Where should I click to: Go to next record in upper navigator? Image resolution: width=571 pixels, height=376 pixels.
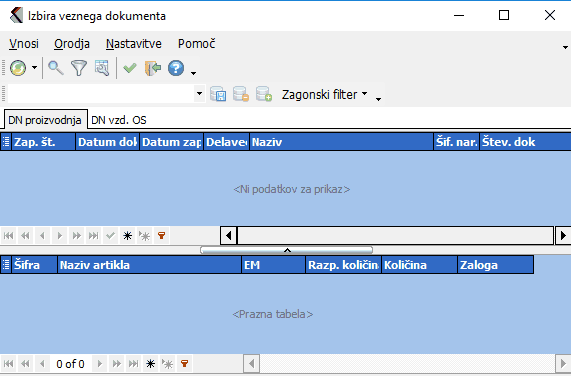(x=59, y=236)
